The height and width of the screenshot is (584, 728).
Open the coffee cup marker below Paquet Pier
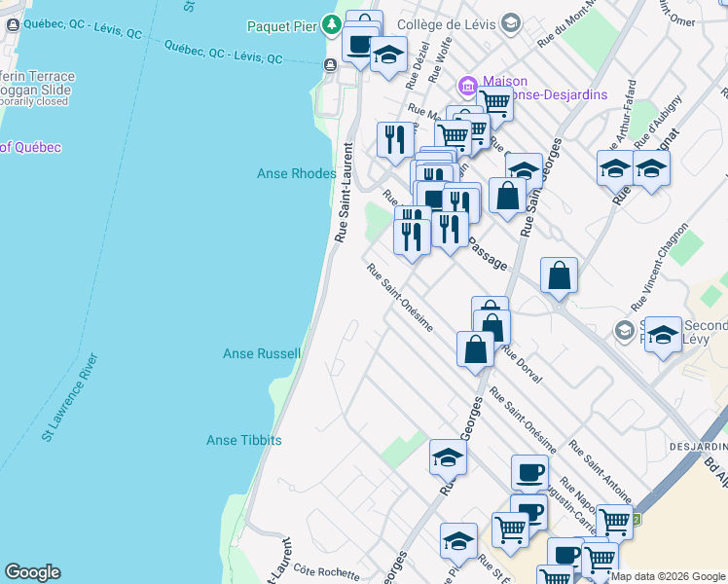(361, 49)
